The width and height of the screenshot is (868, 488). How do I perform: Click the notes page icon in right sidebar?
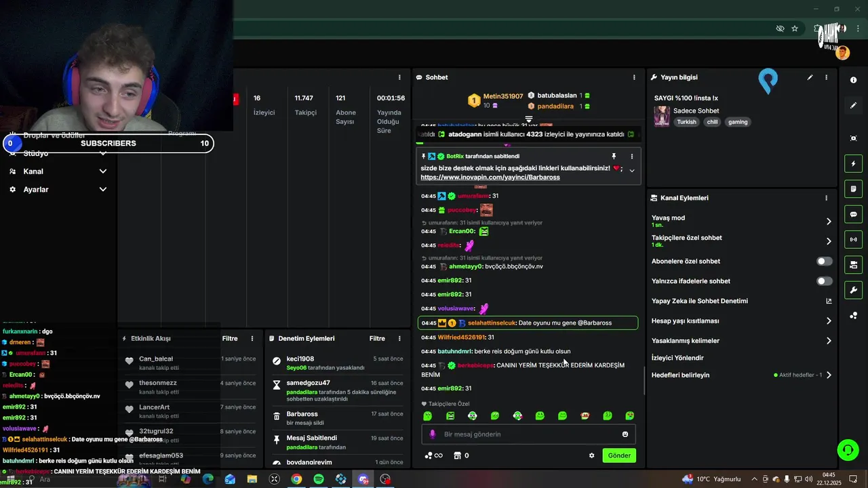[x=853, y=189]
